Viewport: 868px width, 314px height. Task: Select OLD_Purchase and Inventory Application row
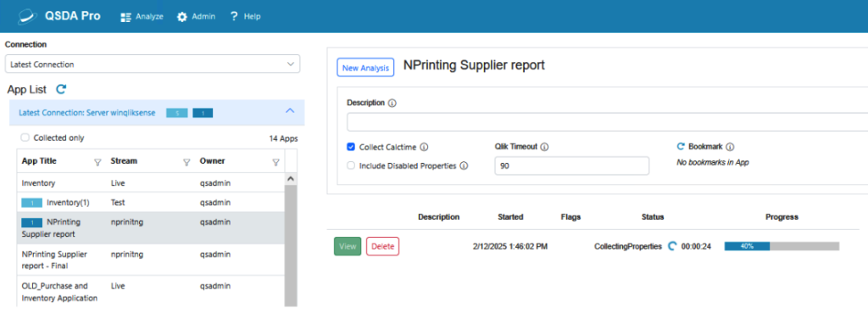coord(151,291)
